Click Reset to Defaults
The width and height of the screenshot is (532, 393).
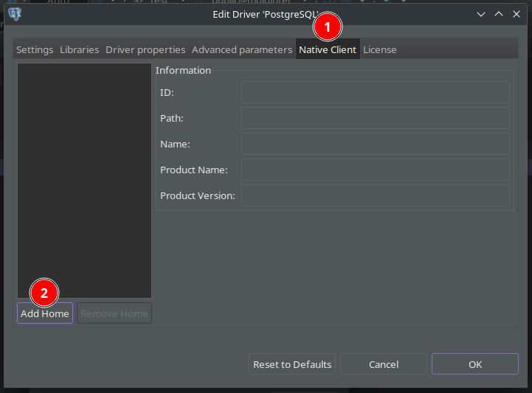pos(292,364)
